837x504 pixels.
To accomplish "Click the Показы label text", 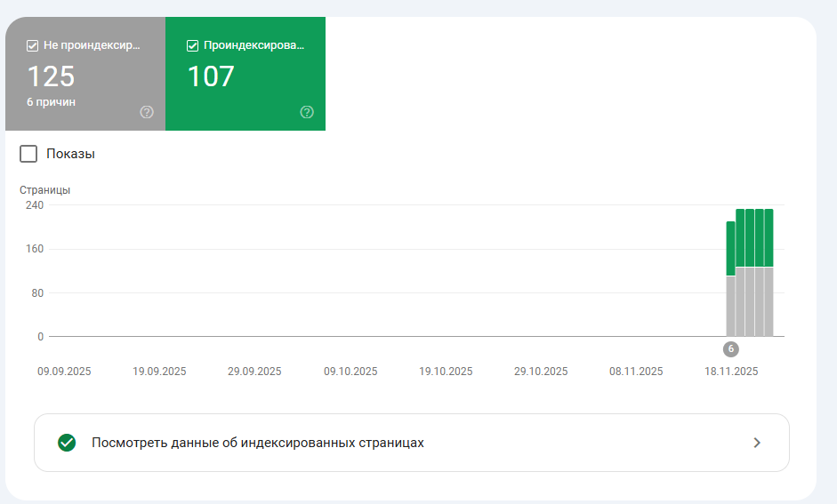I will (x=70, y=154).
